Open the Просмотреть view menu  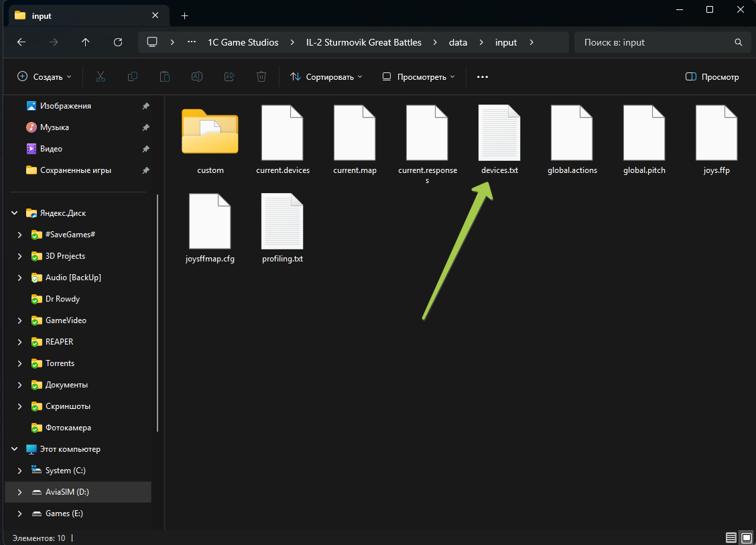click(418, 77)
